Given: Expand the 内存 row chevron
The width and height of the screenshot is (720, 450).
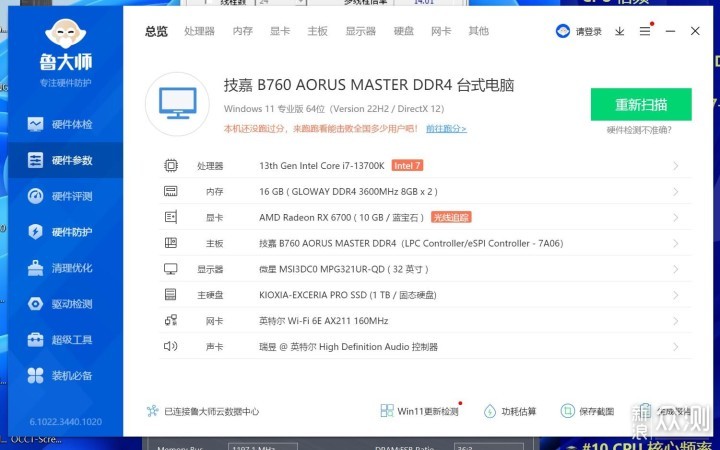Looking at the screenshot, I should pyautogui.click(x=675, y=191).
